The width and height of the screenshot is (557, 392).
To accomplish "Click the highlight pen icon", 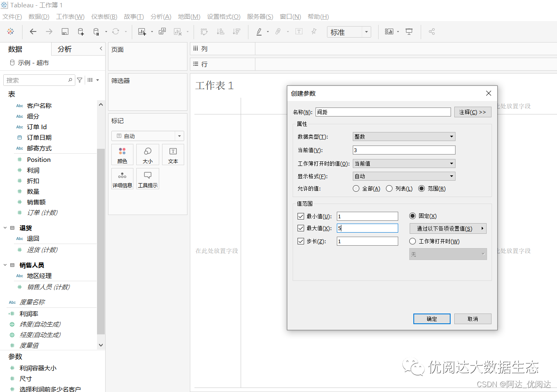I will click(x=259, y=31).
